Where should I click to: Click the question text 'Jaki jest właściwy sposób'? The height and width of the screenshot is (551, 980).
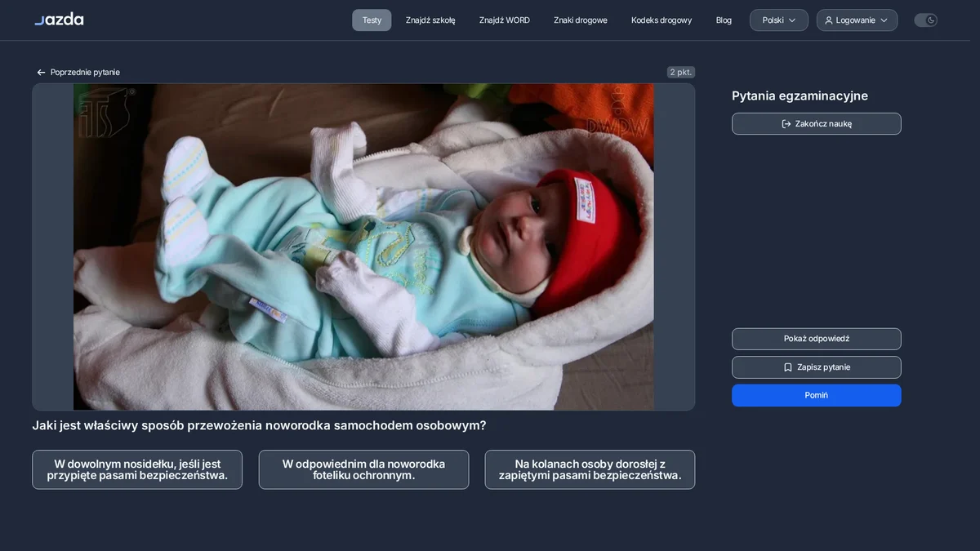click(x=259, y=425)
